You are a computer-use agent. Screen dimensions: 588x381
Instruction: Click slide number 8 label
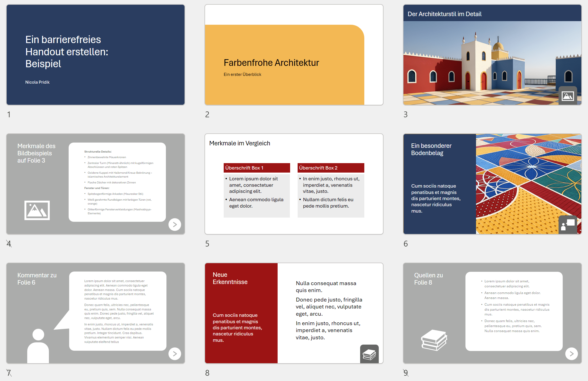[207, 373]
